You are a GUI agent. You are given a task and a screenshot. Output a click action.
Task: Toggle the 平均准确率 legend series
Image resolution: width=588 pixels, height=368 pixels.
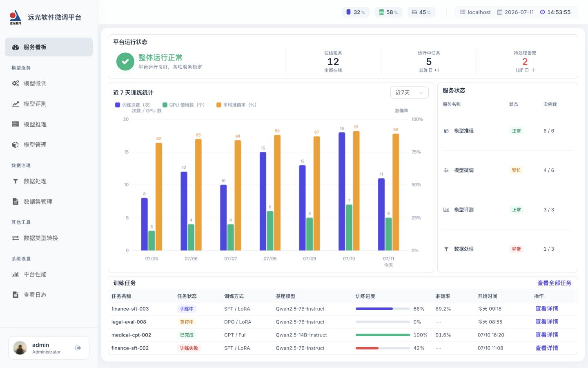[x=236, y=105]
